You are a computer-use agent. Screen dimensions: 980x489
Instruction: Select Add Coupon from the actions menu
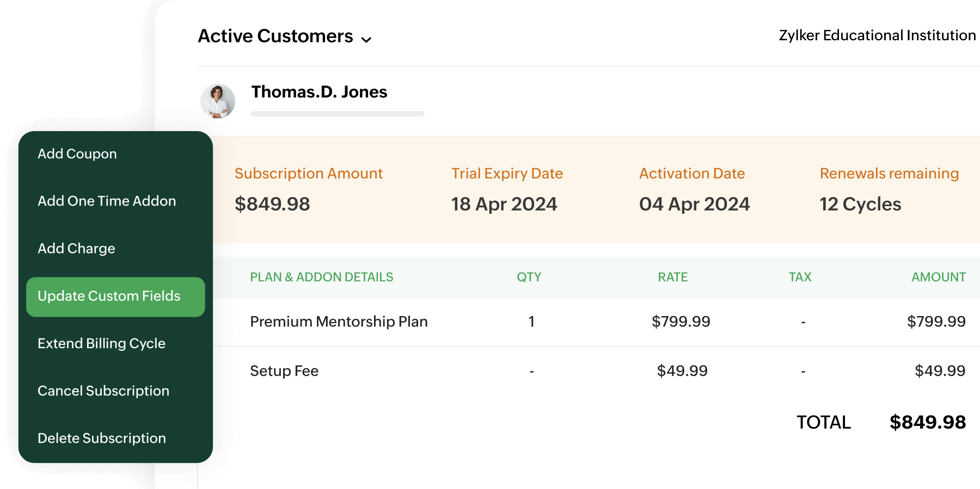(x=77, y=154)
